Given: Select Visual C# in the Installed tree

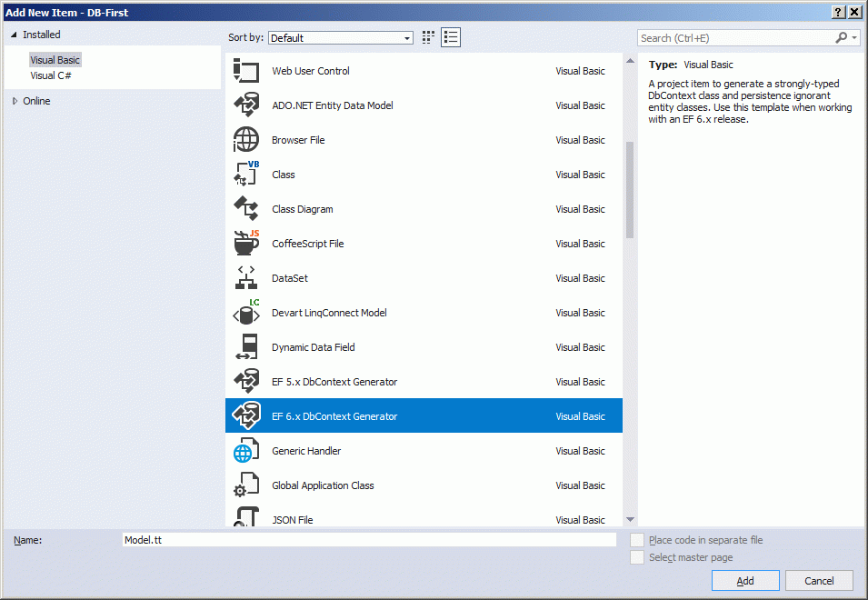Looking at the screenshot, I should [50, 75].
